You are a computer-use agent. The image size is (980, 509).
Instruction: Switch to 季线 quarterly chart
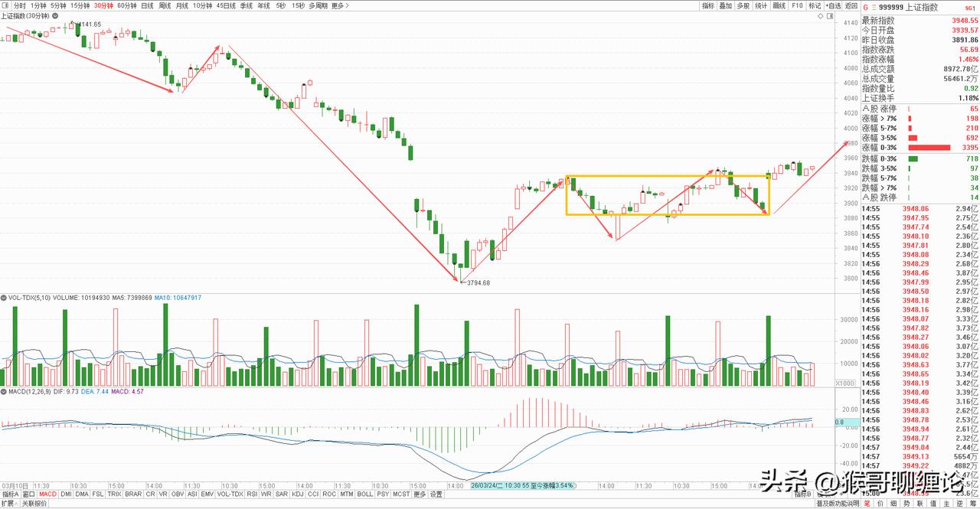[x=247, y=5]
